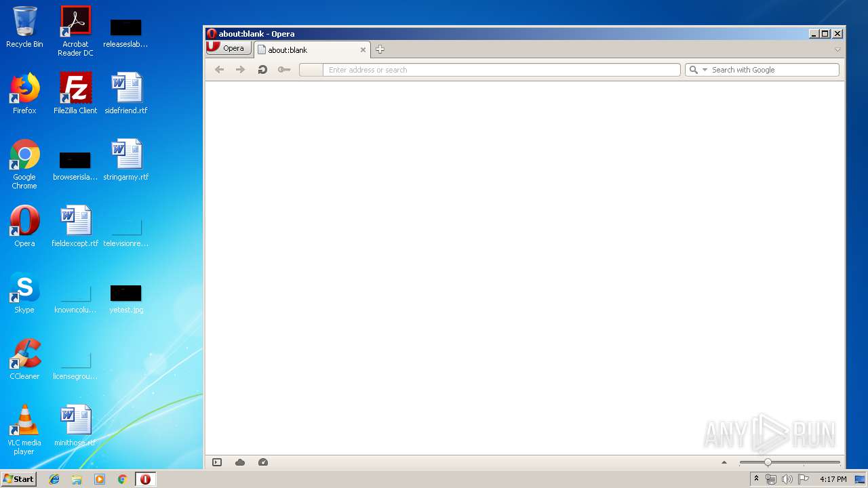
Task: Select the Google Chrome desktop shortcut
Action: tap(24, 164)
